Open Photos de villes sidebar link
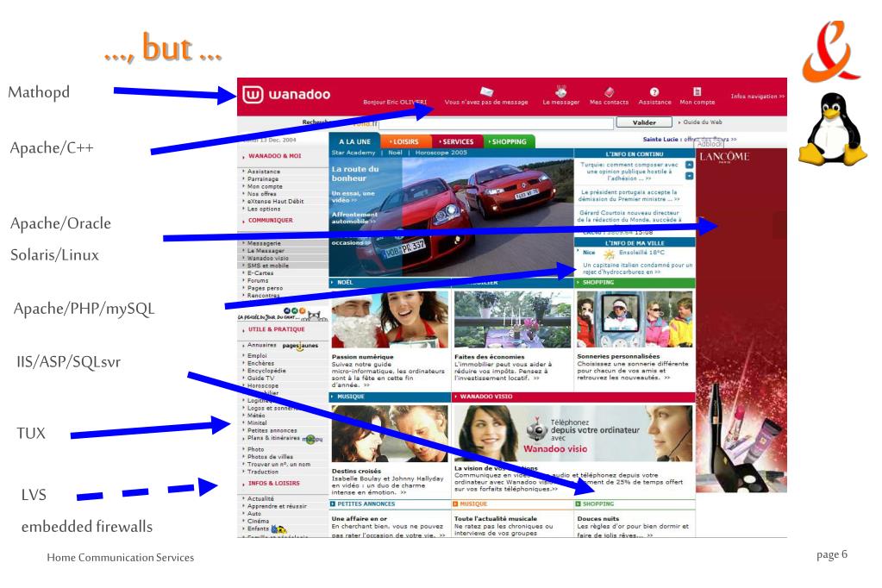This screenshot has width=882, height=588. [270, 457]
